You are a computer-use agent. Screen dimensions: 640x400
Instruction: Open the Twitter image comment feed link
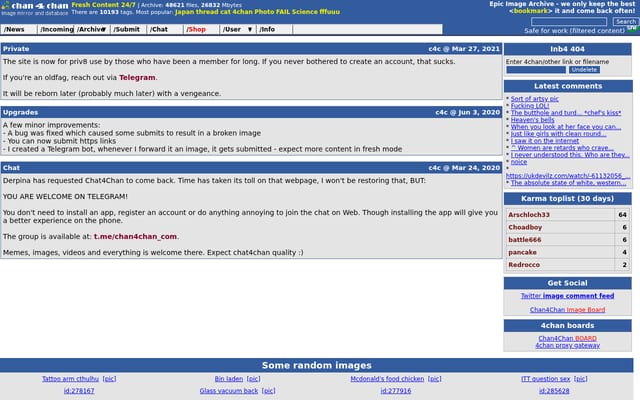pos(567,296)
